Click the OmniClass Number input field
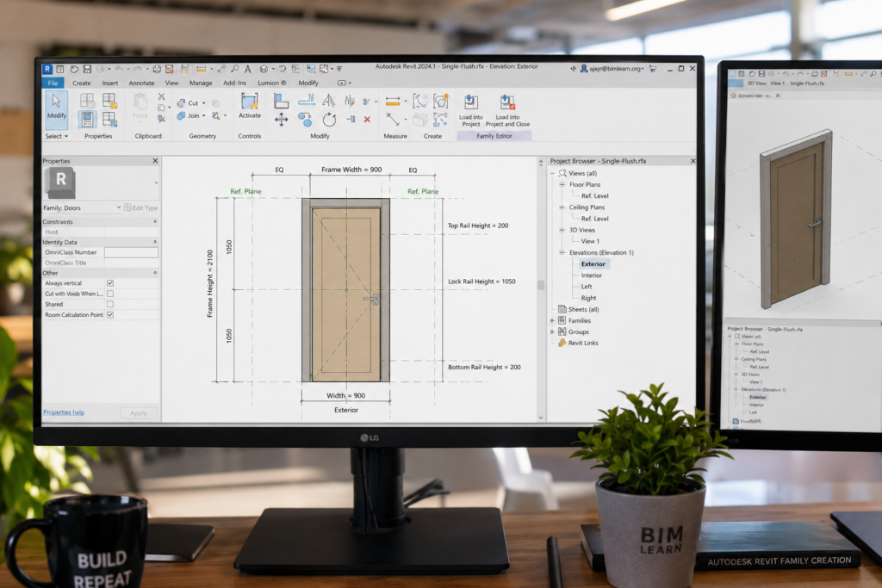Viewport: 882px width, 588px height. click(x=131, y=252)
